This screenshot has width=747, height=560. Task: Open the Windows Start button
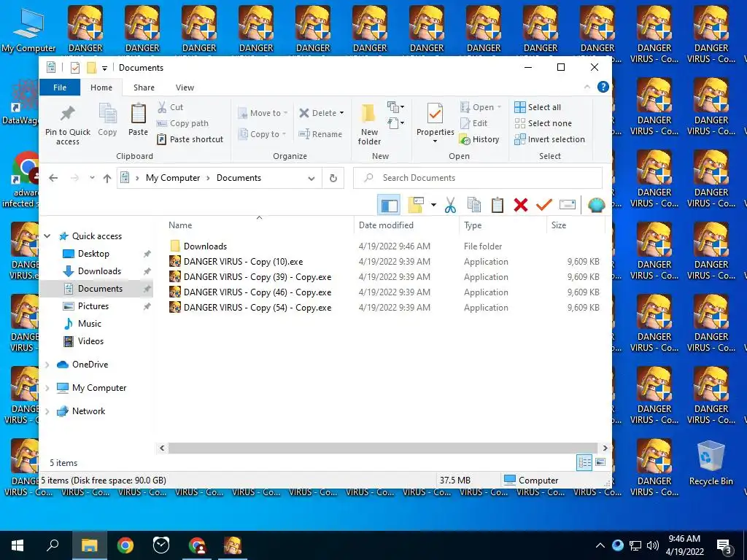coord(18,545)
